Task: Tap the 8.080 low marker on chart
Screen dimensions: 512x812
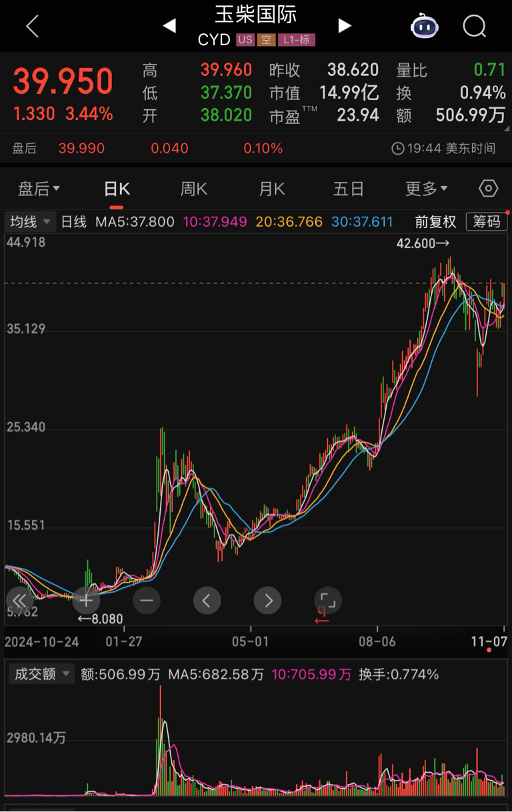Action: pyautogui.click(x=100, y=619)
